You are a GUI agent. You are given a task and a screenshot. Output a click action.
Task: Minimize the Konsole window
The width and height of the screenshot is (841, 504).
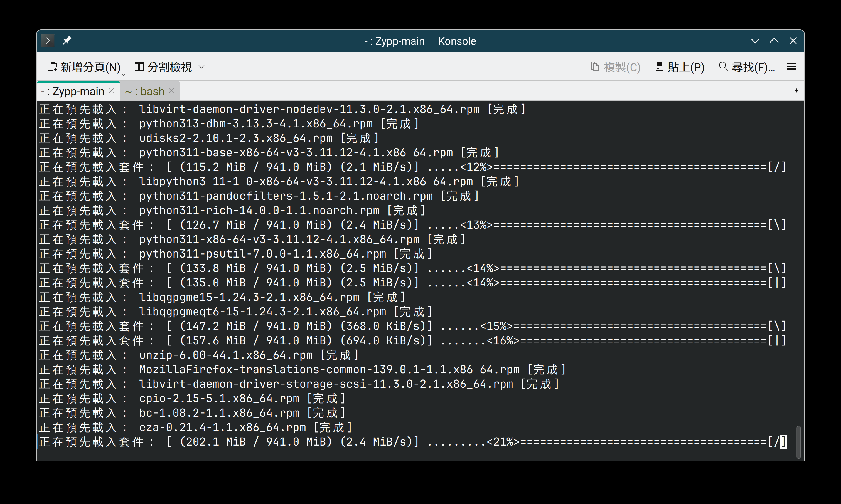click(755, 41)
